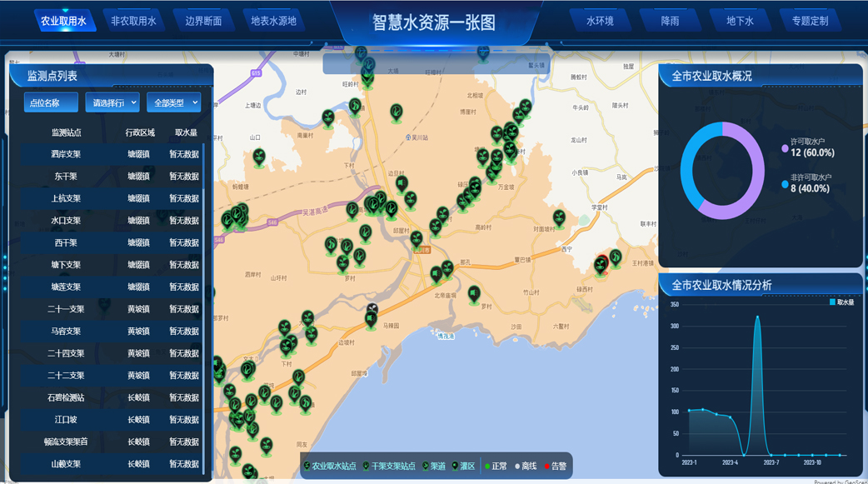
Task: Switch to the 降雨 tab
Action: click(x=671, y=18)
